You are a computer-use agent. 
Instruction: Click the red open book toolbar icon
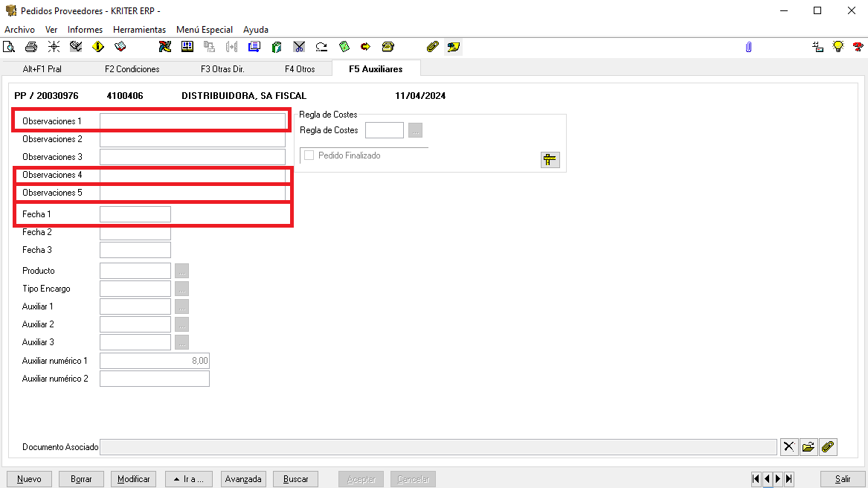click(x=120, y=47)
